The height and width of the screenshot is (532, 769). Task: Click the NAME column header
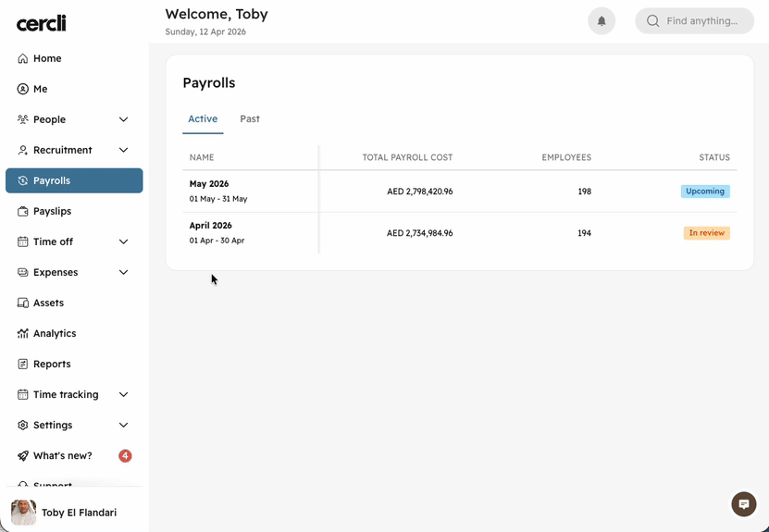point(202,157)
